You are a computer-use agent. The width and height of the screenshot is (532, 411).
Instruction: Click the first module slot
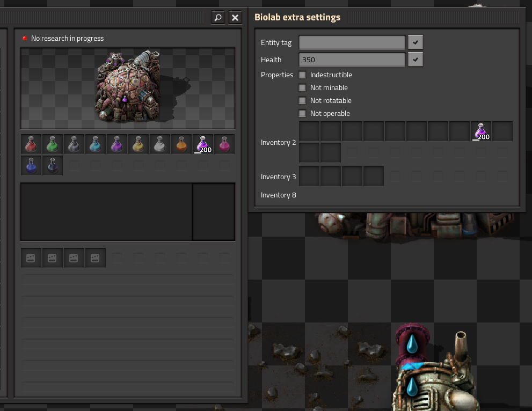[x=31, y=258]
